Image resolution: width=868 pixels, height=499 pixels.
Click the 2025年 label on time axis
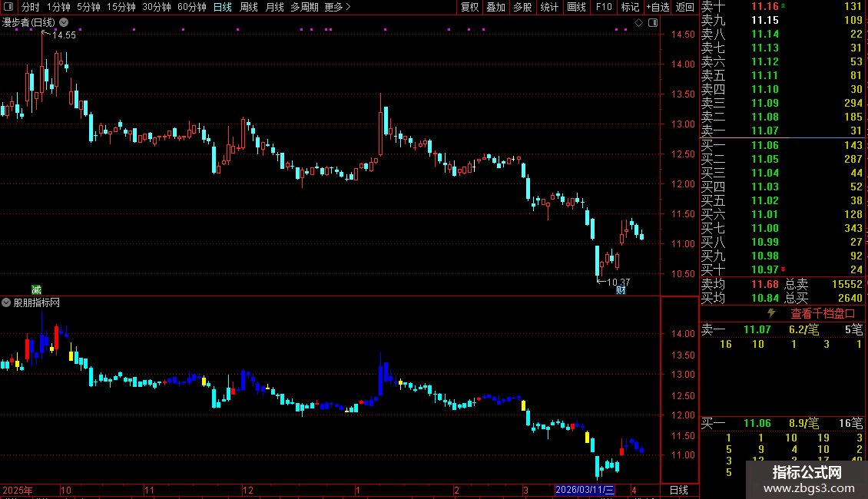(x=17, y=490)
